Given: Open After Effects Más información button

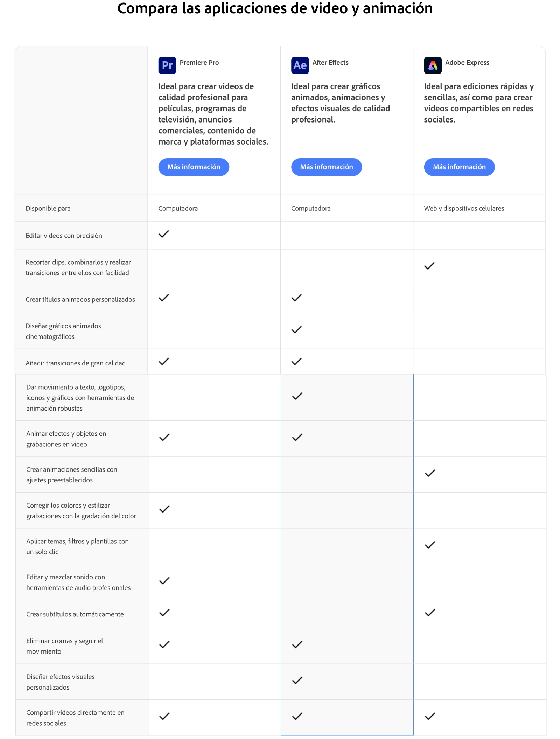Looking at the screenshot, I should click(326, 167).
